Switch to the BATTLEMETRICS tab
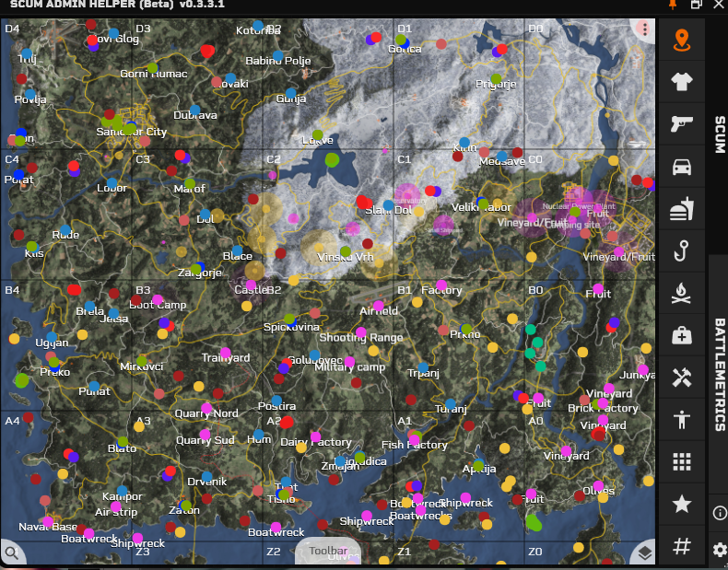Image resolution: width=728 pixels, height=570 pixels. pyautogui.click(x=720, y=374)
